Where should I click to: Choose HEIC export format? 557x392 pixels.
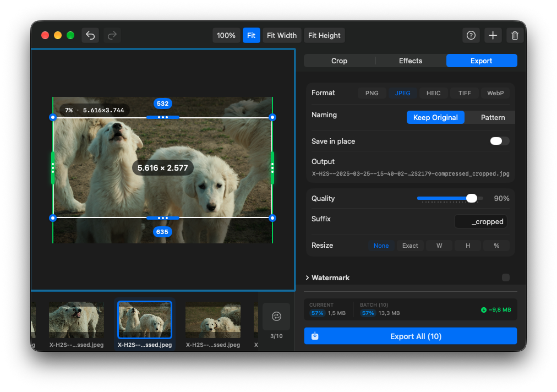tap(433, 93)
